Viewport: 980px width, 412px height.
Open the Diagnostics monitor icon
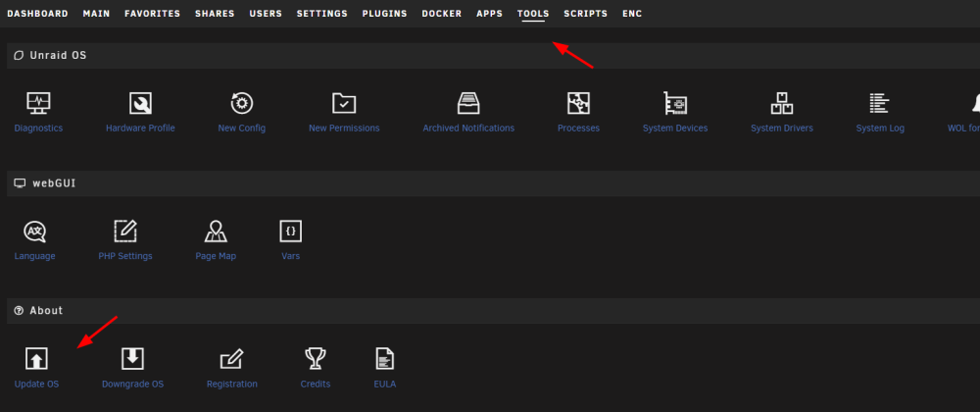[x=39, y=103]
